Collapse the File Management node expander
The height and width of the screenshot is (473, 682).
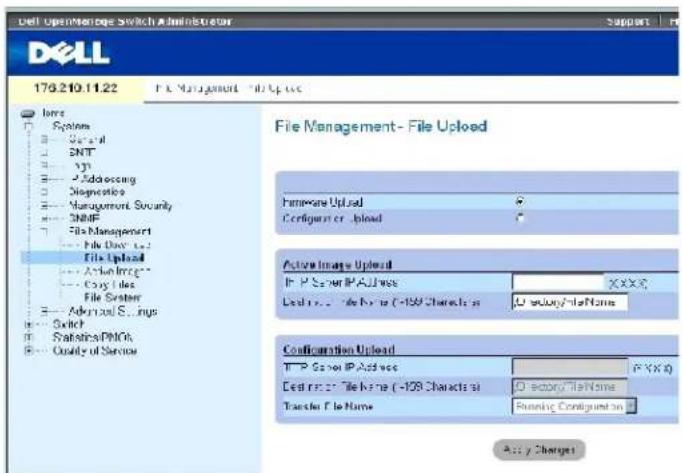44,231
